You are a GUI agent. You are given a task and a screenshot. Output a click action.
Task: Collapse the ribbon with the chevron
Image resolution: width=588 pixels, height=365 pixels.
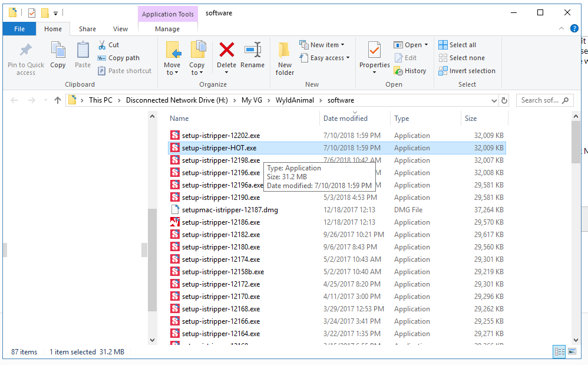(x=561, y=28)
